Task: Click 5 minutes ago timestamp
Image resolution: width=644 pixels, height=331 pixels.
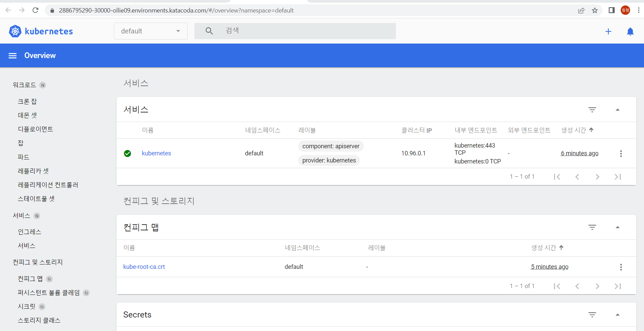Action: 550,267
